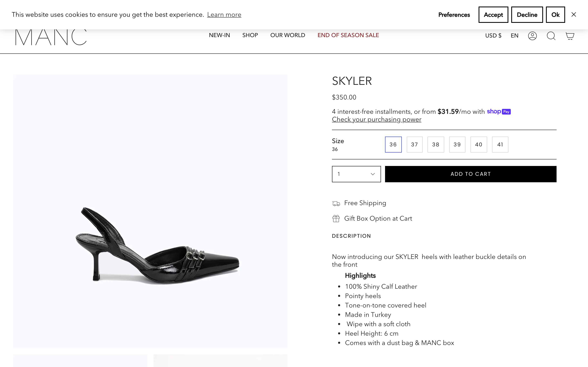
Task: Open the NEW-IN menu
Action: pyautogui.click(x=219, y=35)
